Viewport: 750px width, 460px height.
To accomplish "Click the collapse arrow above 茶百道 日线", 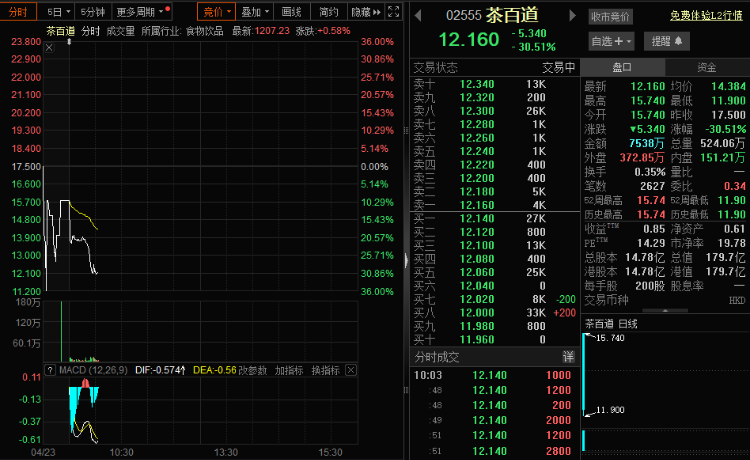I will pyautogui.click(x=665, y=311).
